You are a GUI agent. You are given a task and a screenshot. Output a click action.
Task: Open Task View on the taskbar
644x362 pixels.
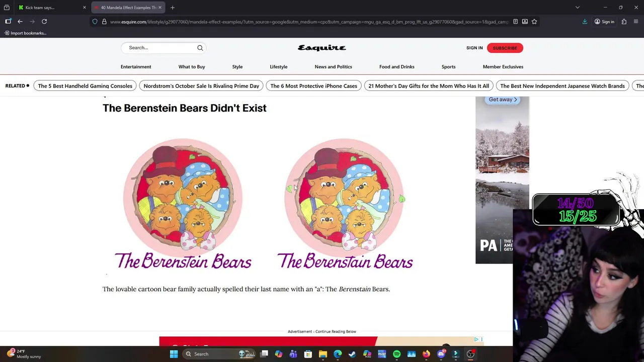click(264, 354)
